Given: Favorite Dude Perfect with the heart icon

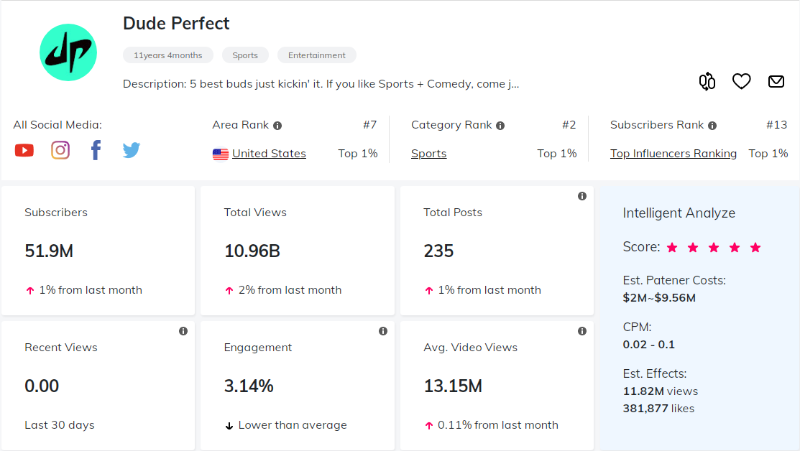Looking at the screenshot, I should 741,82.
